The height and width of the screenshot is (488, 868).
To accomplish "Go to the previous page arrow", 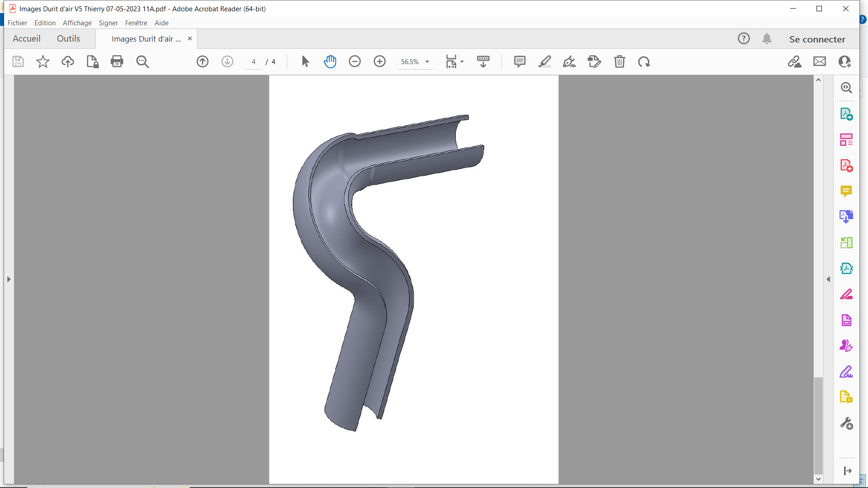I will tap(203, 61).
